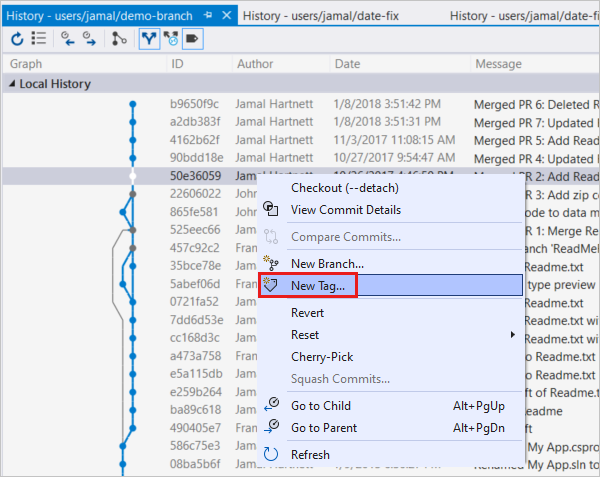Collapse the Local History group

(x=12, y=83)
